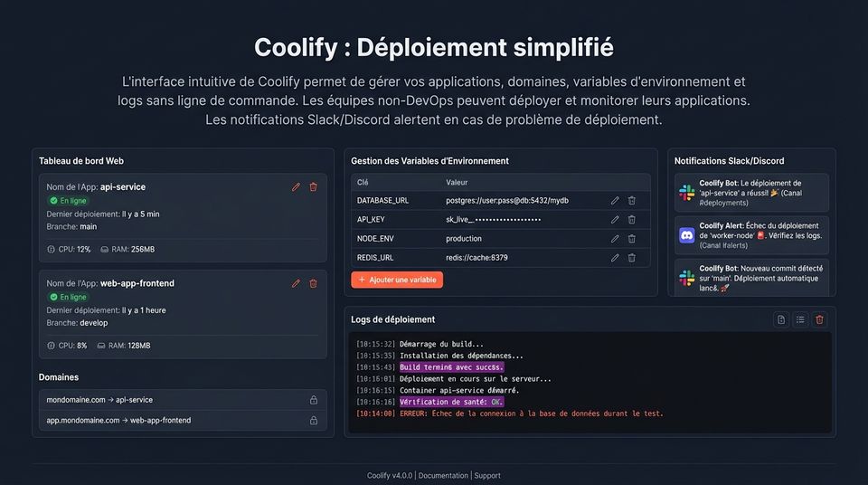Toggle the logs list view icon
The width and height of the screenshot is (868, 485).
coord(800,319)
